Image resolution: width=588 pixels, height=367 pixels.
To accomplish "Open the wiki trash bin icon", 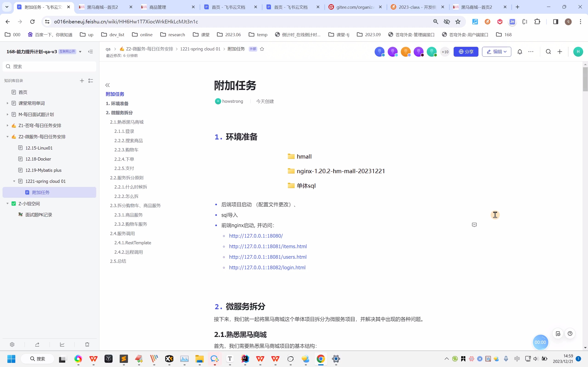I will tap(87, 345).
